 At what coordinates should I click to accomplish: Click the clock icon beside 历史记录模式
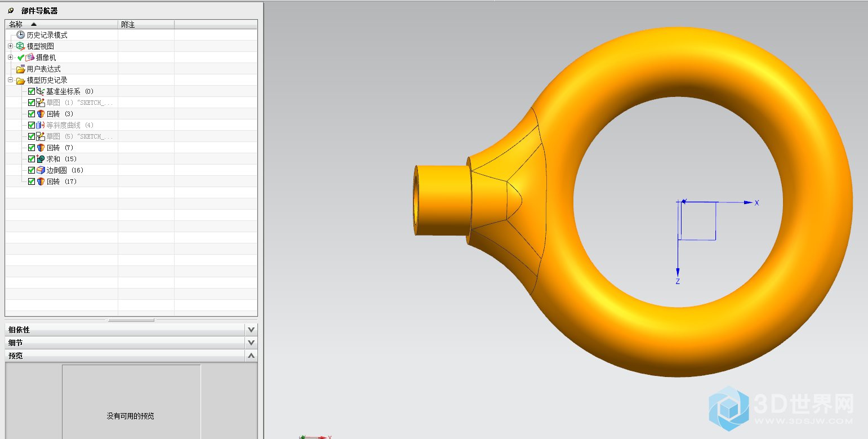(21, 35)
